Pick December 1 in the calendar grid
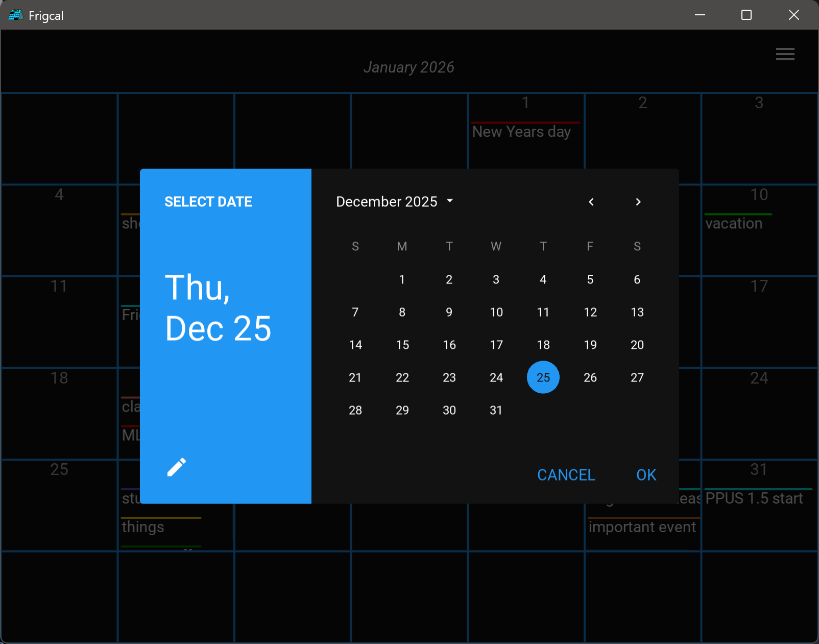The height and width of the screenshot is (644, 819). click(402, 279)
